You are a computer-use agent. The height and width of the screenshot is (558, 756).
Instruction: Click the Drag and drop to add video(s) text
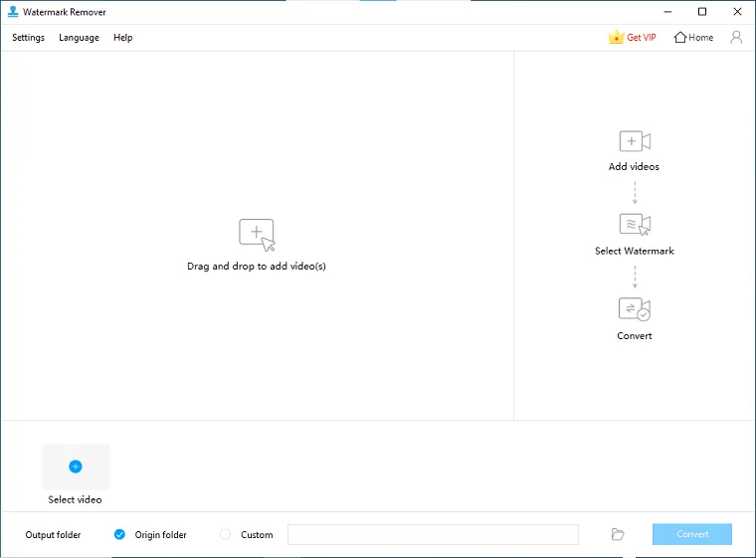[x=257, y=267]
